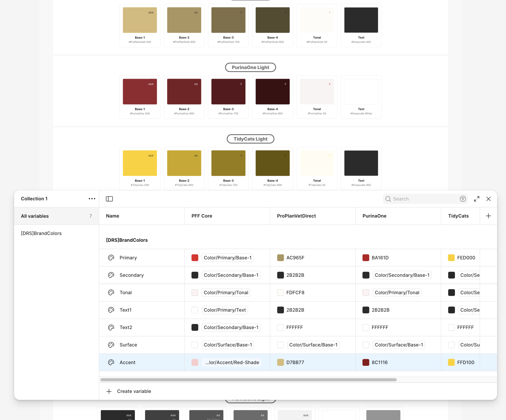Click the palette icon beside Tonal
The width and height of the screenshot is (506, 420).
click(111, 292)
